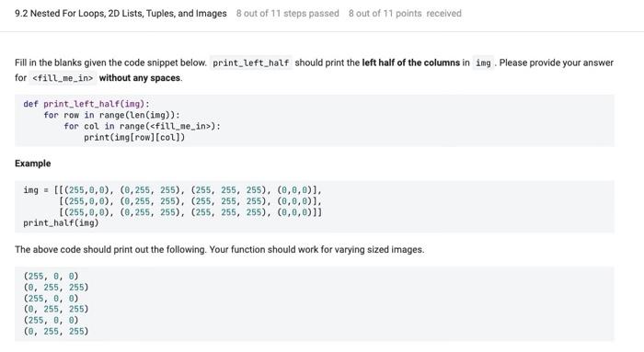Viewport: 644px width, 352px height.
Task: Click the 'img = [[' assignment line
Action: (173, 190)
